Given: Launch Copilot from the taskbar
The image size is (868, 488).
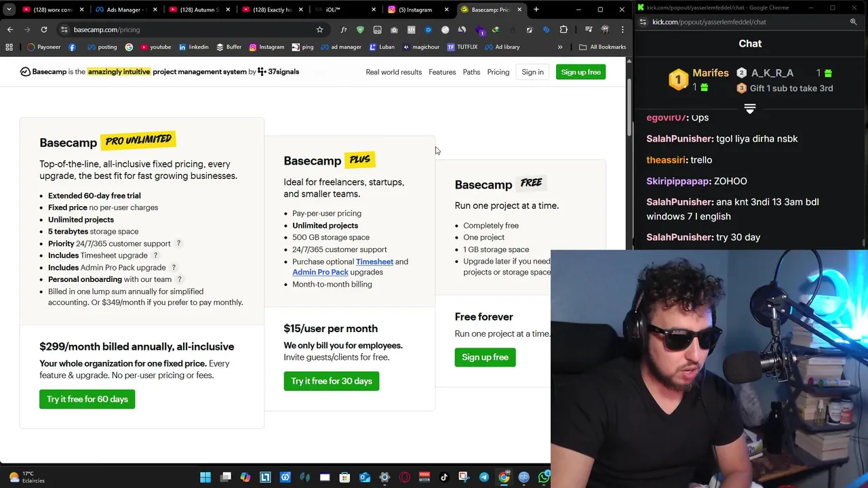Looking at the screenshot, I should coord(245,477).
